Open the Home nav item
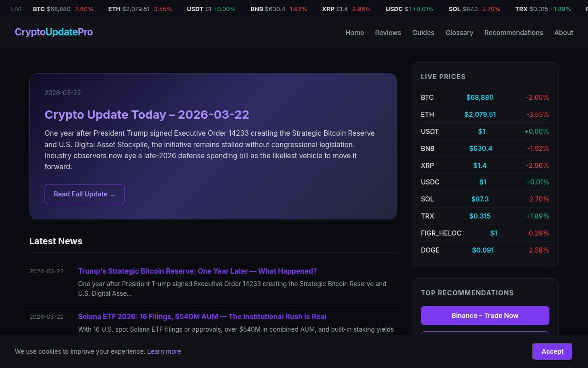This screenshot has height=368, width=588. [x=355, y=33]
